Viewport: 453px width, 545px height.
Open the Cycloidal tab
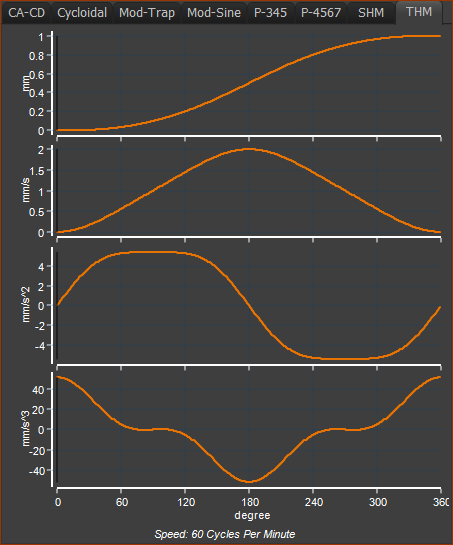coord(82,13)
